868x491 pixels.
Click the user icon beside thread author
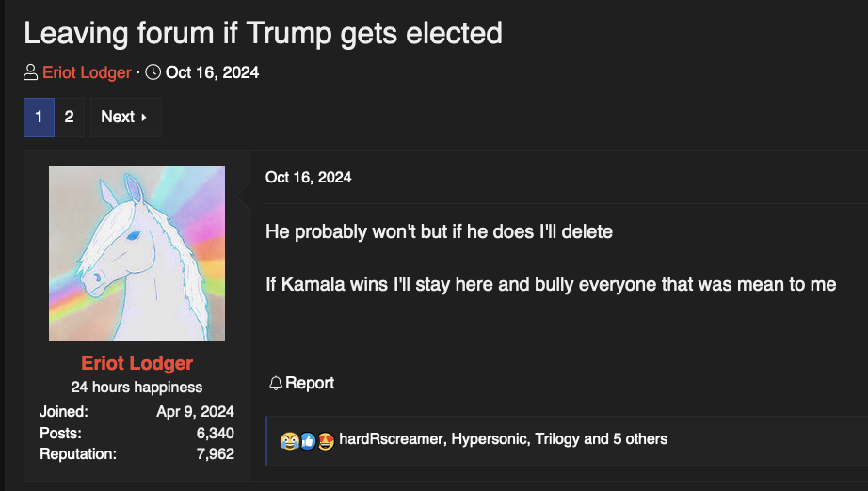click(x=31, y=72)
